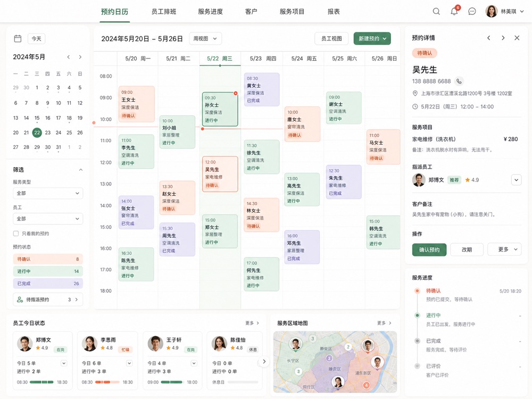This screenshot has width=532, height=399.
Task: Click 林美琪 profile avatar
Action: [x=491, y=11]
